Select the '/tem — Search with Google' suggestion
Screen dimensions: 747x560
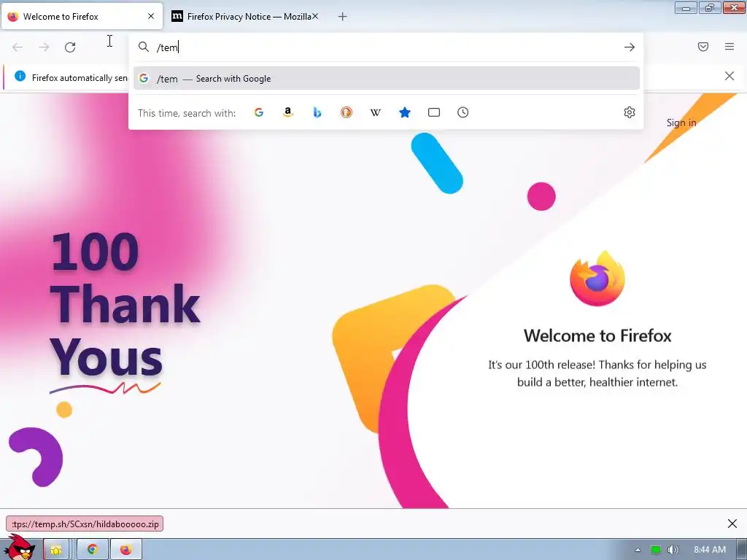point(387,79)
